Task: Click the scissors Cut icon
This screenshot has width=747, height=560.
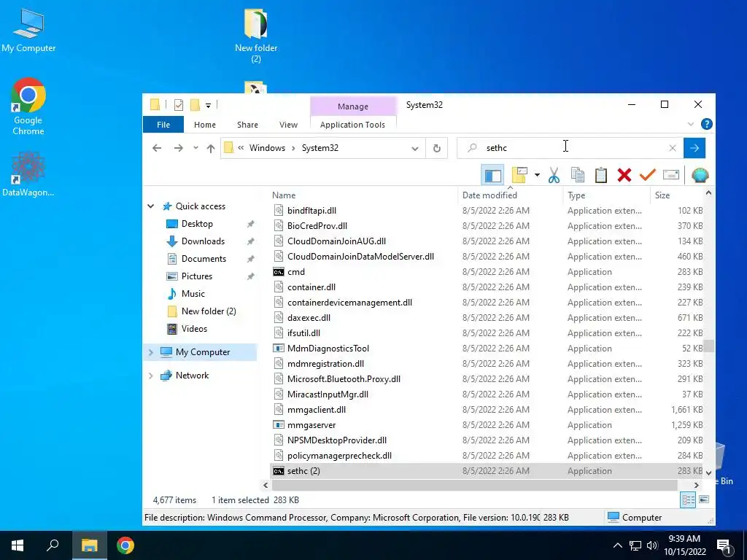Action: pos(554,176)
